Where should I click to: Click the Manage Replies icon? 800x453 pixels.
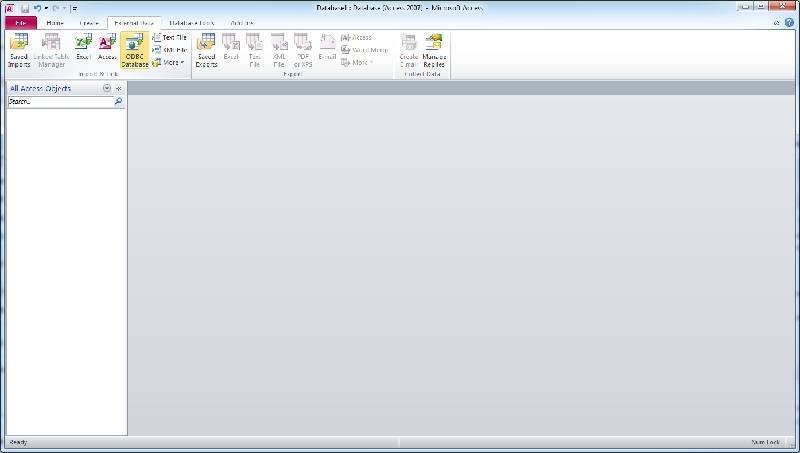pos(433,50)
